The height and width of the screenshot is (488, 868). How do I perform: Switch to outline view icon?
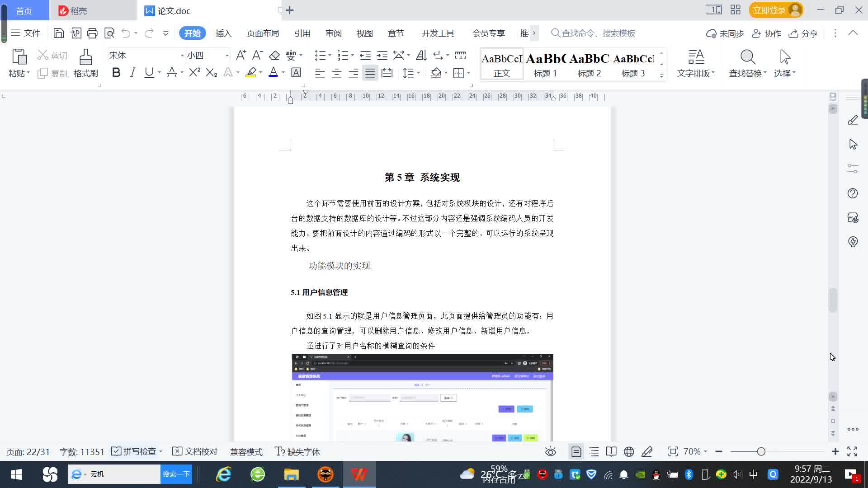594,451
